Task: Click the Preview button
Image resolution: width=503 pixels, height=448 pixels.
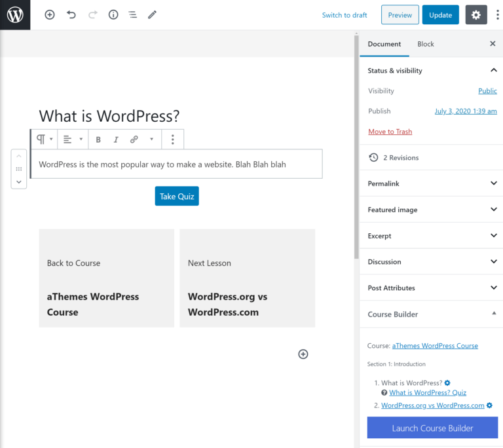Action: 400,15
